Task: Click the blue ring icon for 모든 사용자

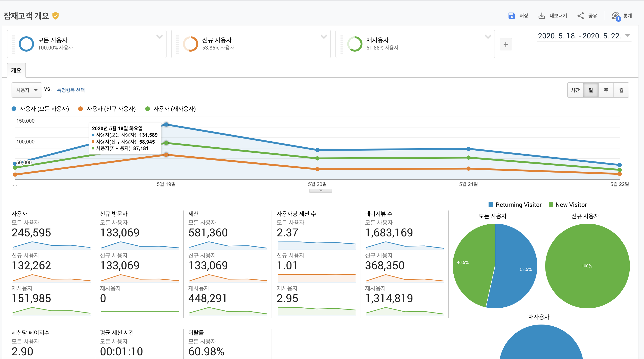Action: [26, 44]
